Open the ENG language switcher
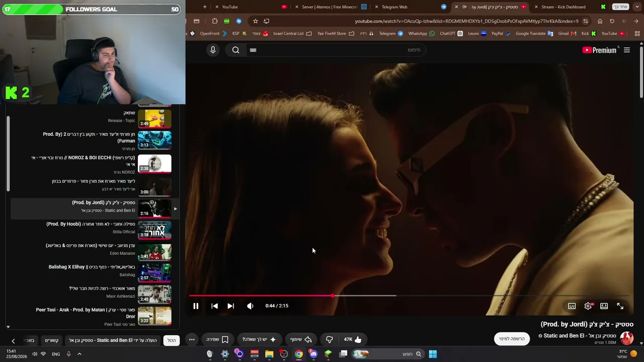This screenshot has height=362, width=644. (56, 354)
